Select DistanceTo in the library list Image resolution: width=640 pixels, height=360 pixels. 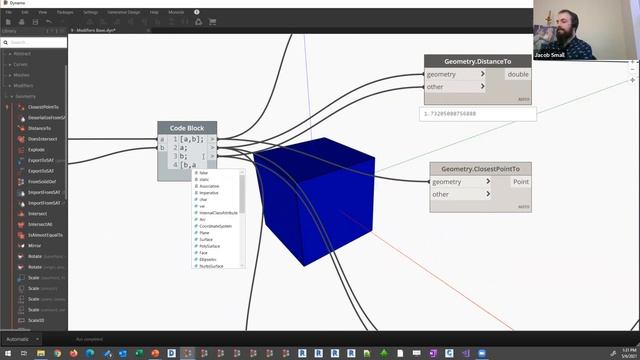tap(40, 128)
